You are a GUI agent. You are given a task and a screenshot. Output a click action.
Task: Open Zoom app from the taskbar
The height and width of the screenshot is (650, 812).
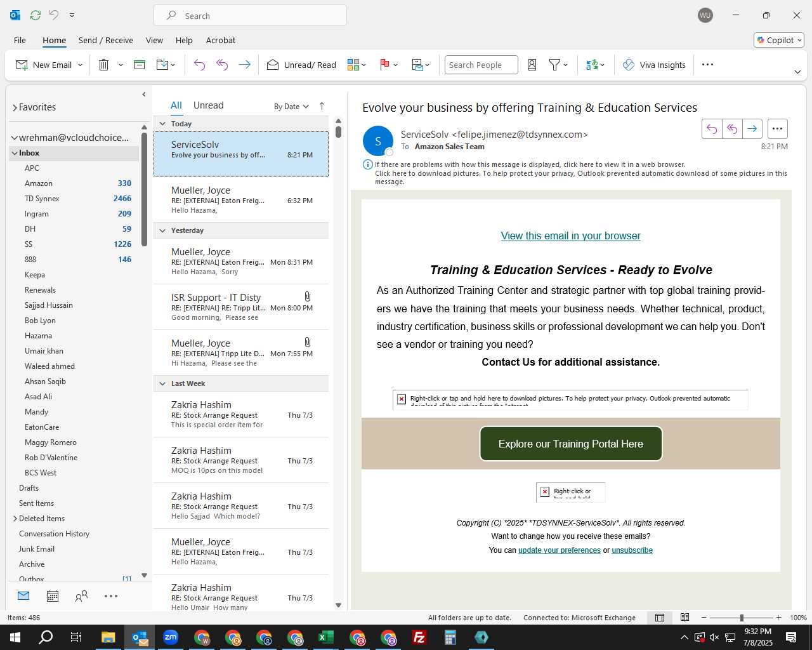point(171,637)
